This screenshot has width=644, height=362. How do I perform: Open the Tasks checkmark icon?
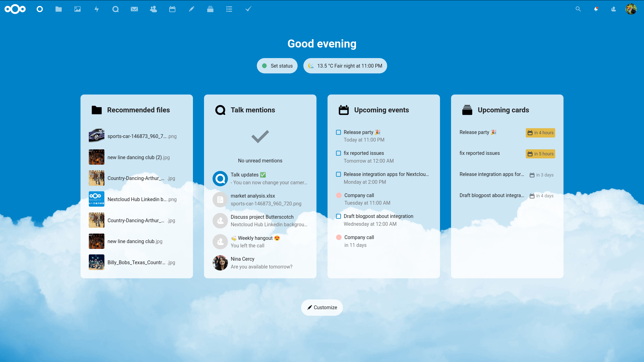click(248, 9)
